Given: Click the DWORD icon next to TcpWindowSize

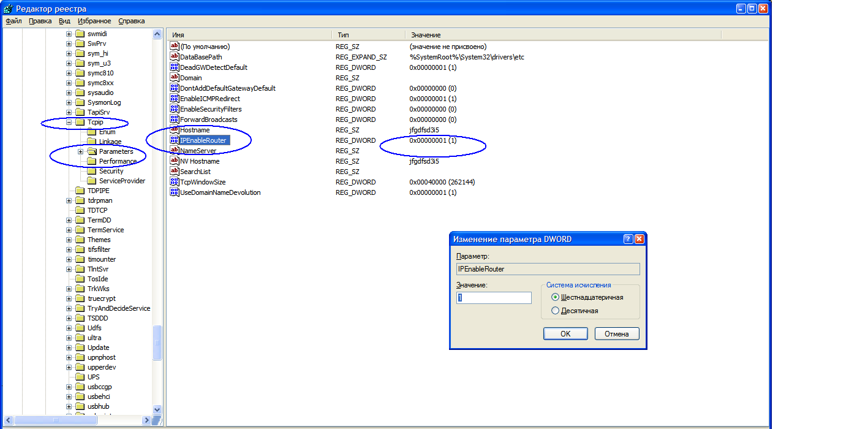Looking at the screenshot, I should tap(175, 182).
